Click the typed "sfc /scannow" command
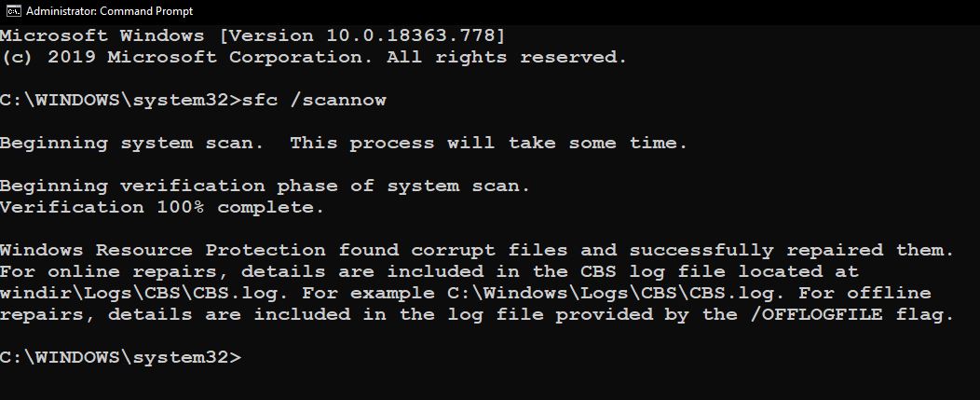Viewport: 980px width, 400px height. (314, 100)
